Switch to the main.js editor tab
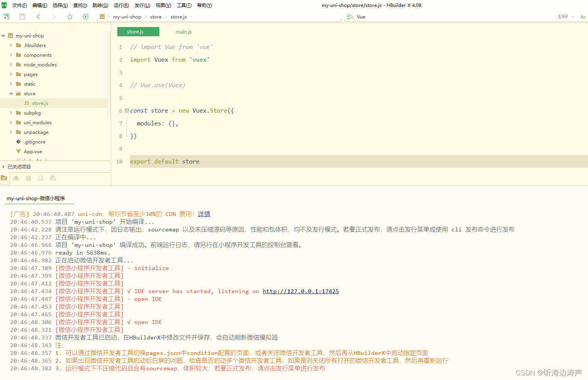The height and width of the screenshot is (380, 588). [184, 32]
